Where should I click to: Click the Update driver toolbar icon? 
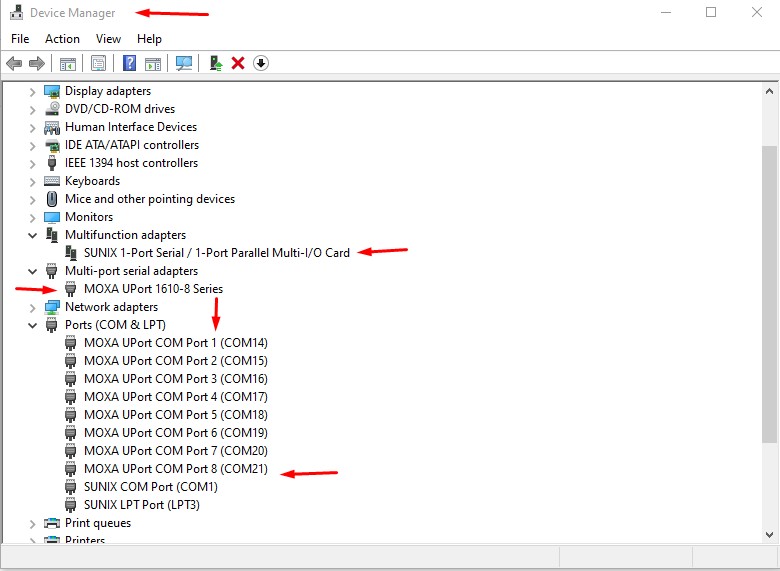click(x=215, y=63)
